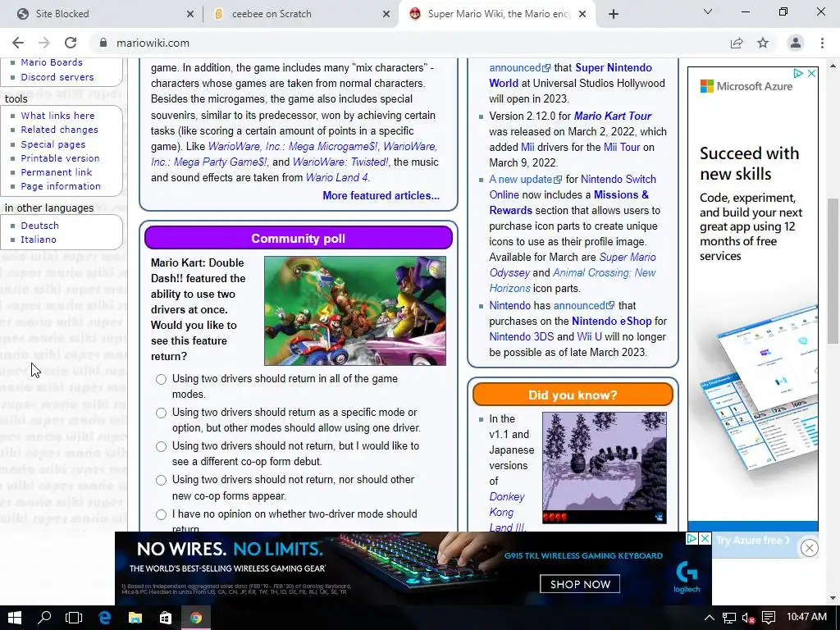Click SHOP NOW in the Logitech ad
The image size is (840, 630).
(x=580, y=584)
